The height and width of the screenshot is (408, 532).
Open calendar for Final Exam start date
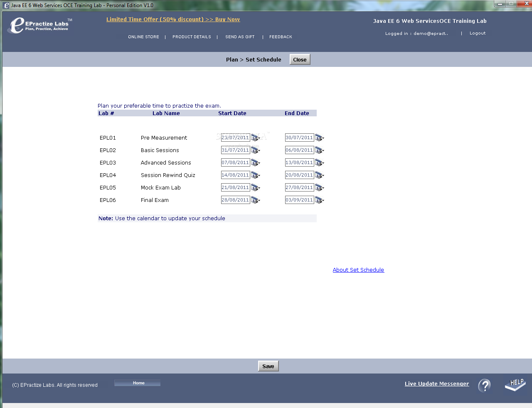256,200
